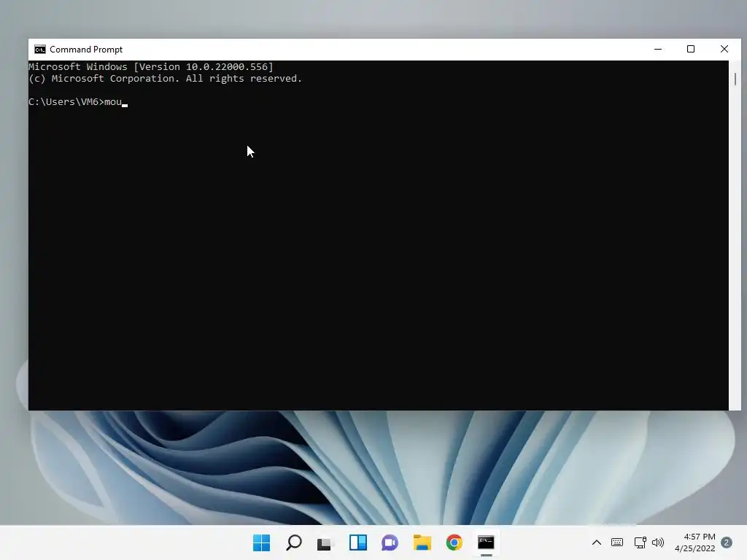Open Task View from taskbar
This screenshot has width=747, height=560.
[x=326, y=542]
